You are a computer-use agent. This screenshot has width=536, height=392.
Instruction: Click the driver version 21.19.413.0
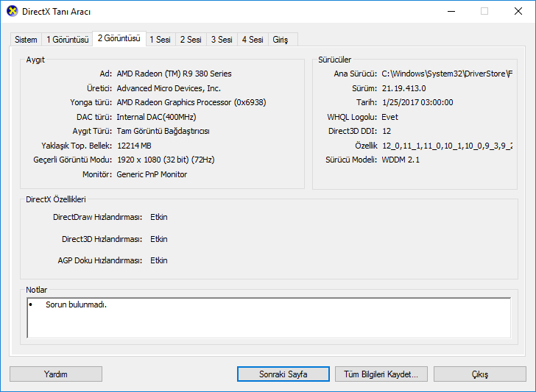(403, 88)
